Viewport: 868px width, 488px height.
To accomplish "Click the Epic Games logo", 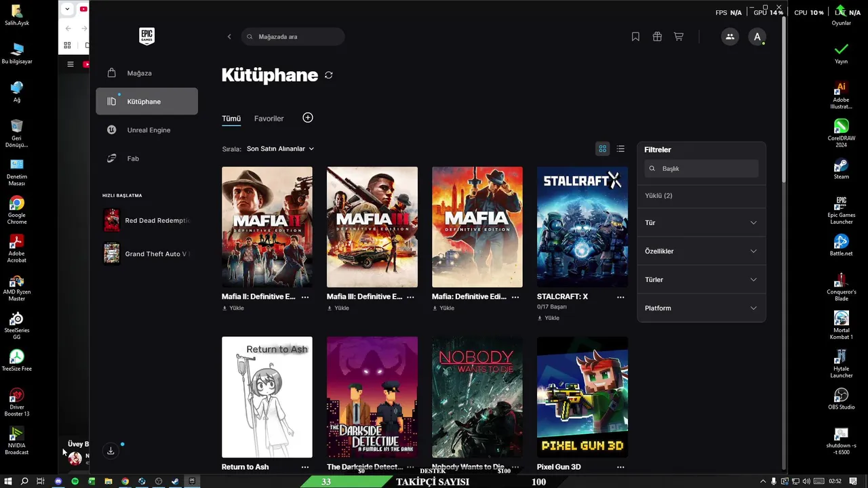I will (146, 37).
